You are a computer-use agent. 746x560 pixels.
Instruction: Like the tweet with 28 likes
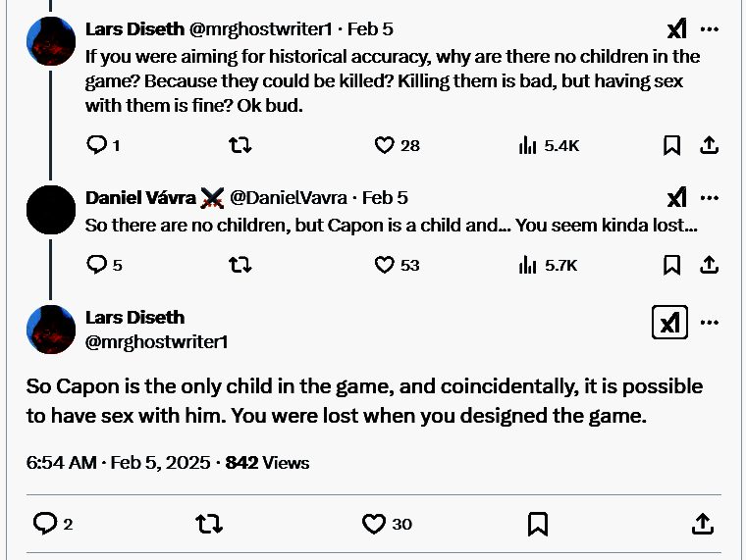click(385, 145)
